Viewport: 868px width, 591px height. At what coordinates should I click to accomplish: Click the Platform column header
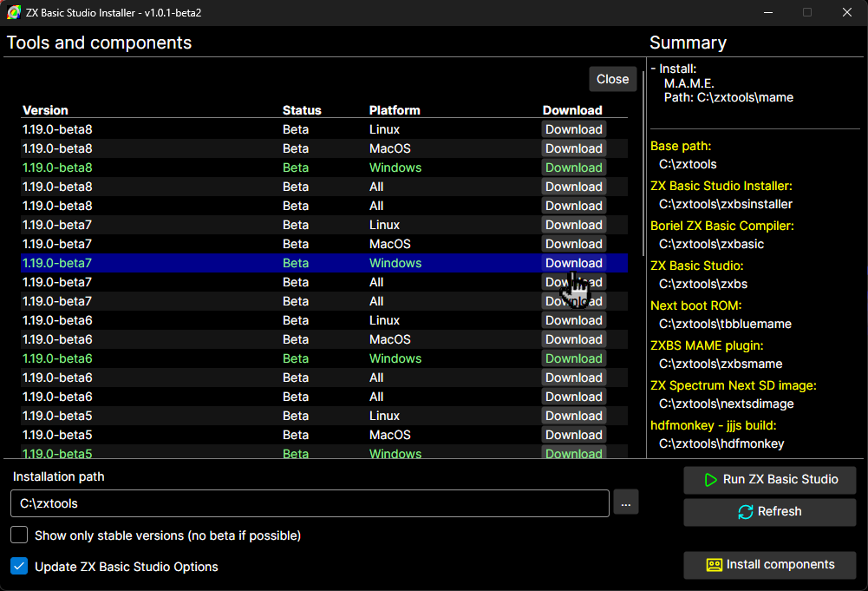tap(395, 110)
